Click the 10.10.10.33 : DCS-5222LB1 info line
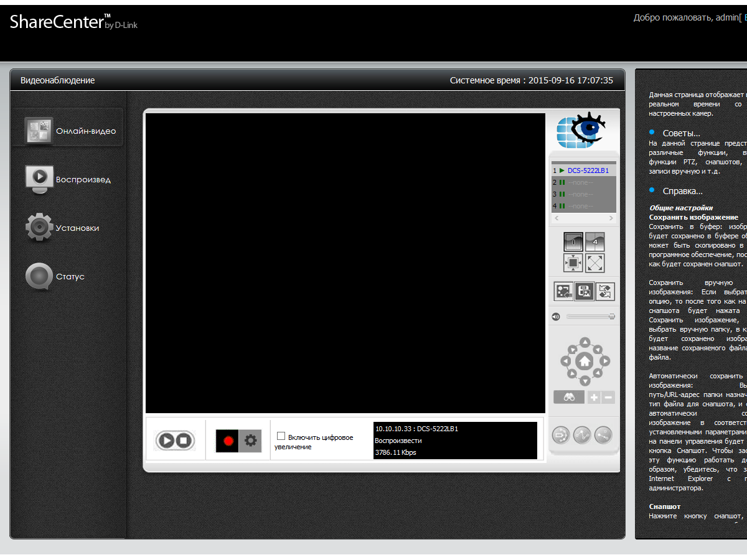This screenshot has height=560, width=747. 416,429
